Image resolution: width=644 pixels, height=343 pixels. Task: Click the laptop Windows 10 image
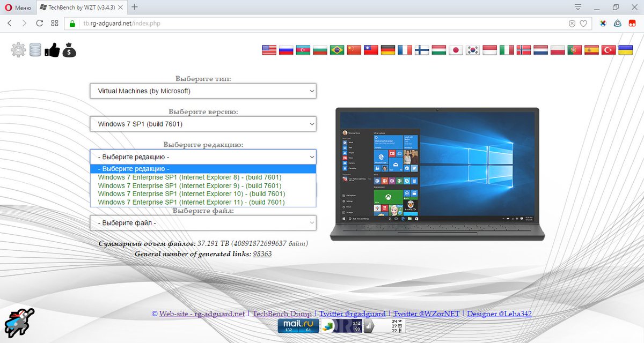point(436,174)
